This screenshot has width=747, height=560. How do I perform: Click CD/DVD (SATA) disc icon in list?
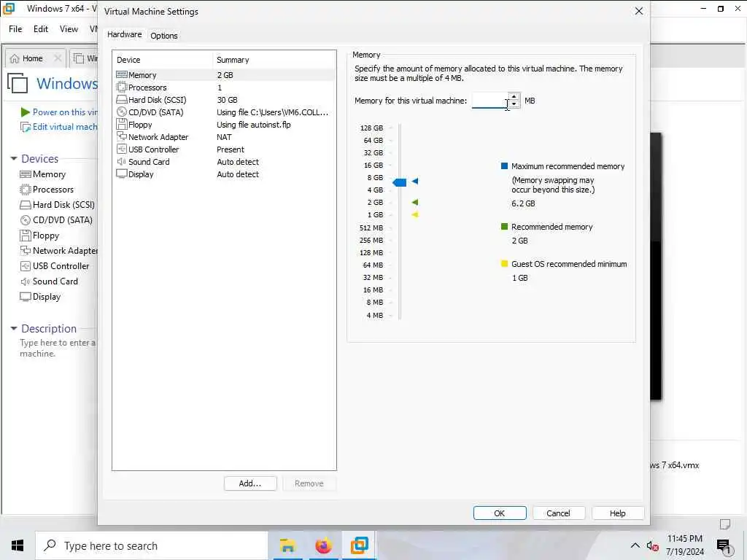(122, 112)
